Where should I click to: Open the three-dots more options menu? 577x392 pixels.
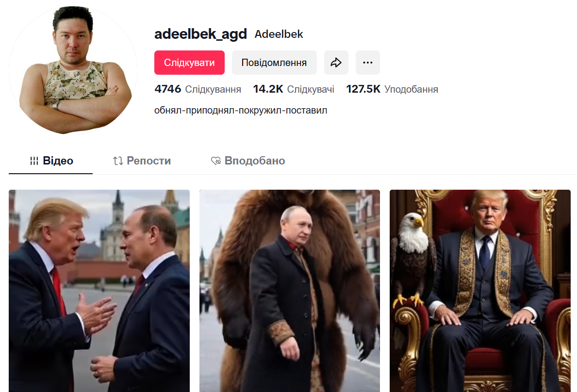click(x=368, y=63)
